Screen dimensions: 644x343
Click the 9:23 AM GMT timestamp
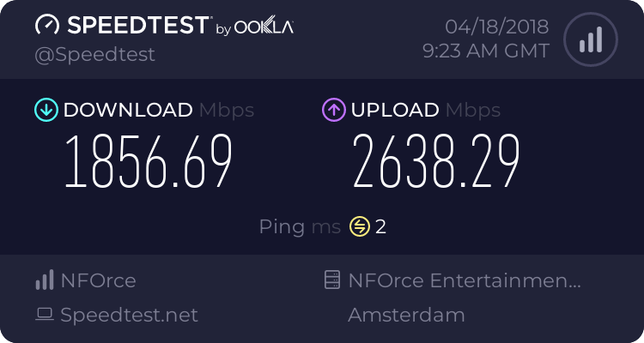click(486, 51)
